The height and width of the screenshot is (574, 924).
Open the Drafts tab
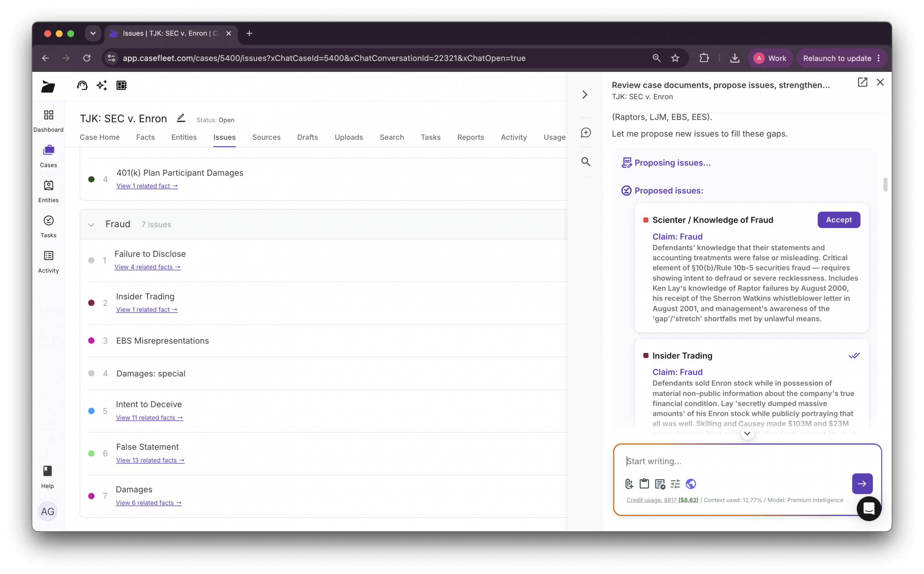coord(307,137)
